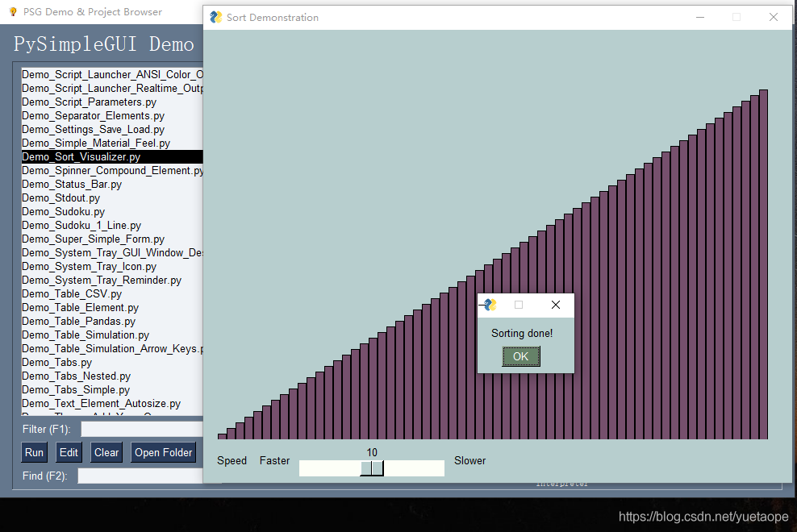Run the selected demo in PSG Browser

(x=34, y=452)
